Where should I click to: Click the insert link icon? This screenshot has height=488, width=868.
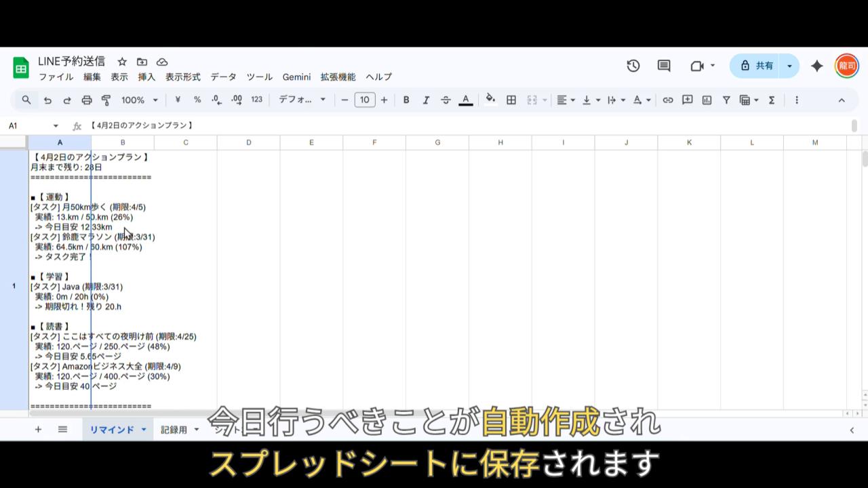coord(668,100)
